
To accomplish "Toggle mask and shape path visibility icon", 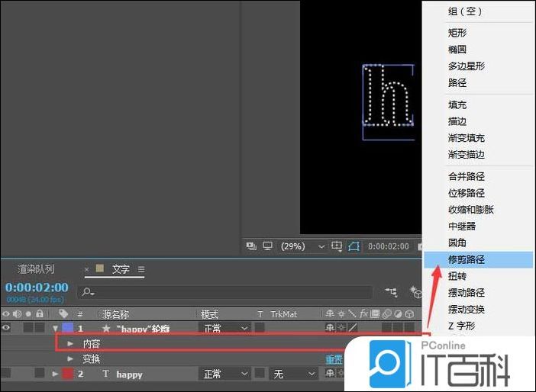I will [354, 246].
